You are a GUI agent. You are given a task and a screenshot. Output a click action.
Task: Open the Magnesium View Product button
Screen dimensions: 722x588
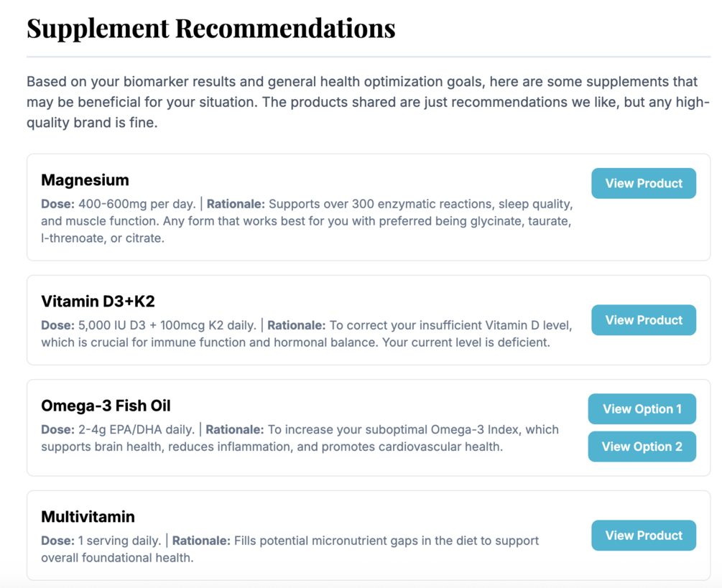coord(643,183)
